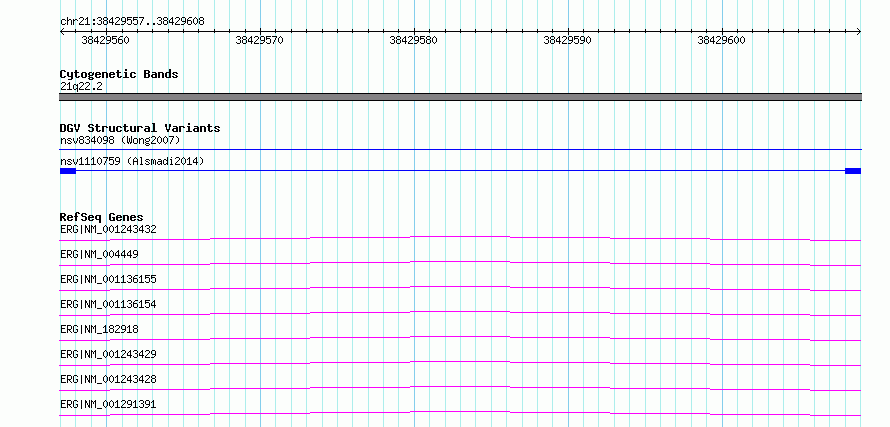The width and height of the screenshot is (890, 427).
Task: Click ruler position label 38429570
Action: pos(259,40)
